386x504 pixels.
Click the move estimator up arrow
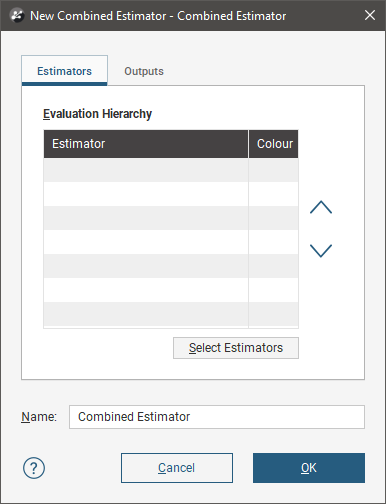(321, 207)
